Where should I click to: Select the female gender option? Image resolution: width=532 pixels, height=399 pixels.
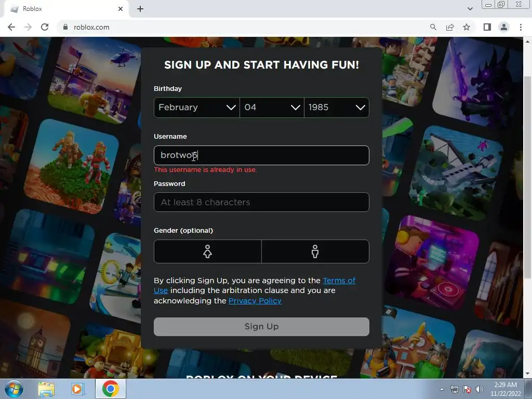click(208, 251)
